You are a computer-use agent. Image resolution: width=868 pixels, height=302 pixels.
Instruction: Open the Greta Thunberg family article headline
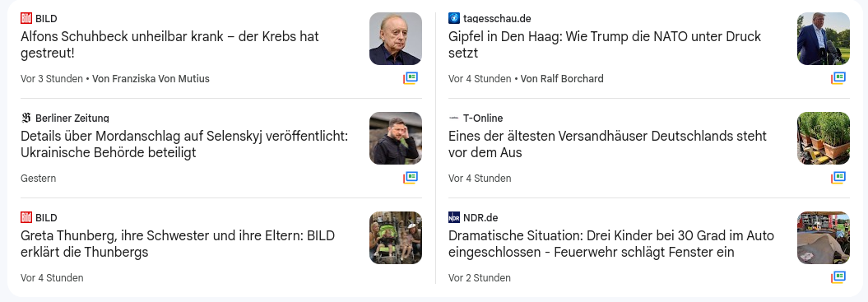click(178, 244)
